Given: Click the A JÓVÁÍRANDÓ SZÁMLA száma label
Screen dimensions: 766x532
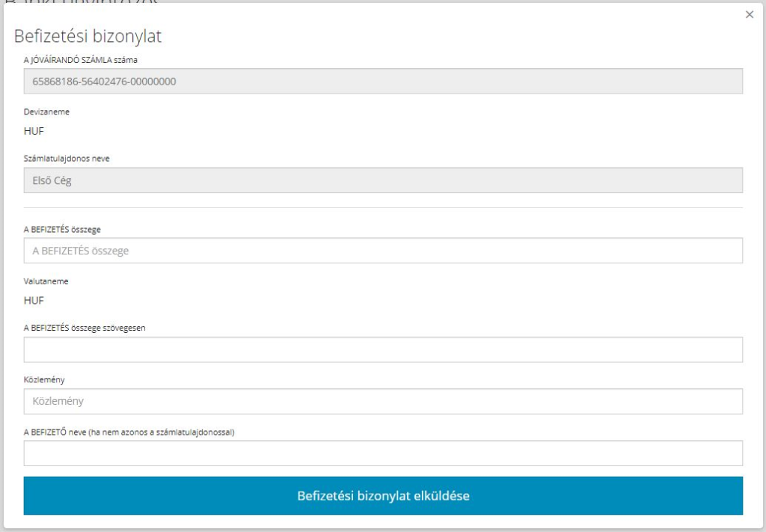Looking at the screenshot, I should 81,58.
